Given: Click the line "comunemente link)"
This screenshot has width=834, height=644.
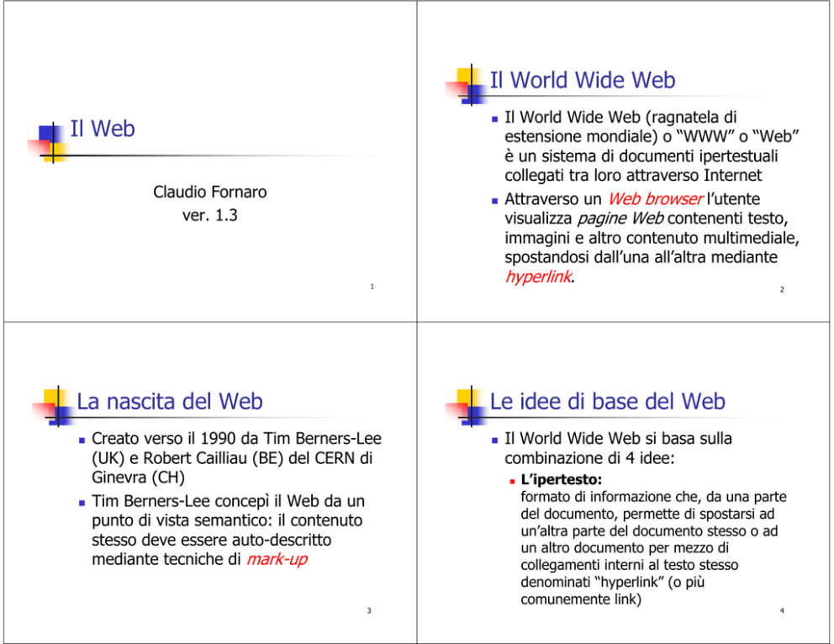Looking at the screenshot, I should (x=581, y=599).
